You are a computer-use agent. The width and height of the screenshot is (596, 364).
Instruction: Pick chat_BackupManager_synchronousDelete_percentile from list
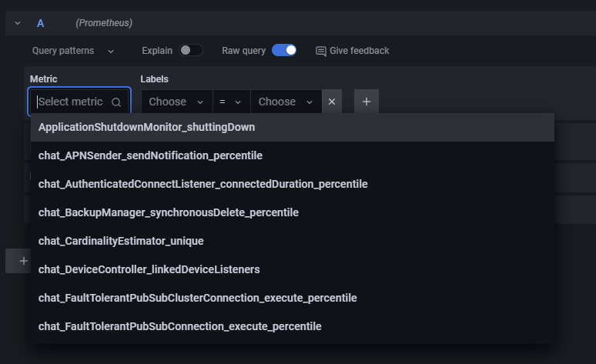(168, 212)
